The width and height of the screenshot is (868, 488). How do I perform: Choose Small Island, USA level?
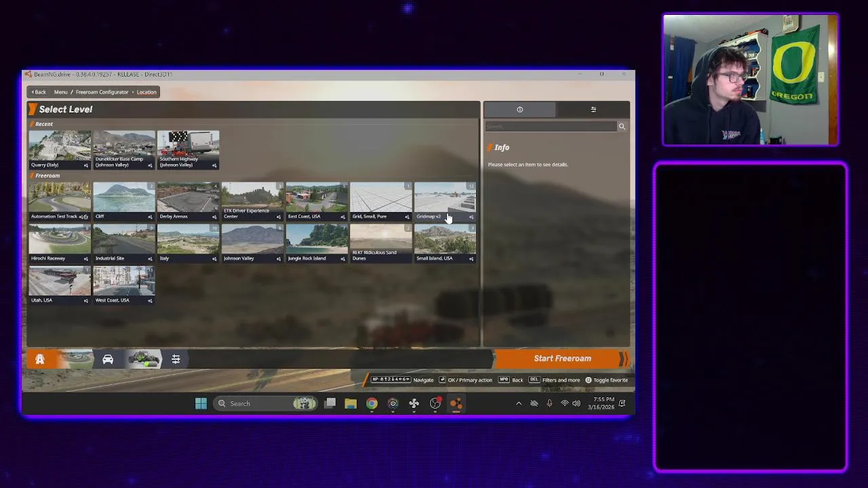pyautogui.click(x=445, y=243)
